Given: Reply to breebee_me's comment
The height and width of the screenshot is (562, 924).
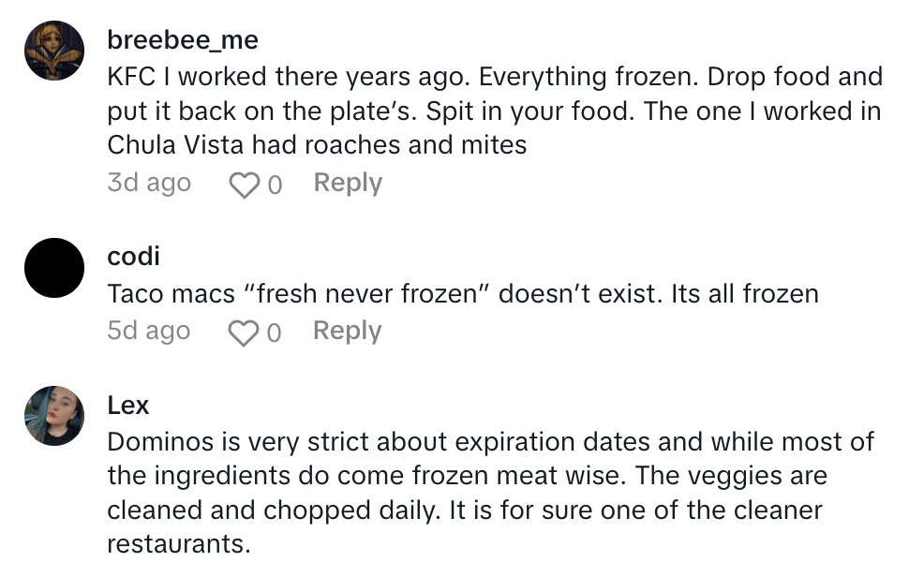Looking at the screenshot, I should pos(348,183).
